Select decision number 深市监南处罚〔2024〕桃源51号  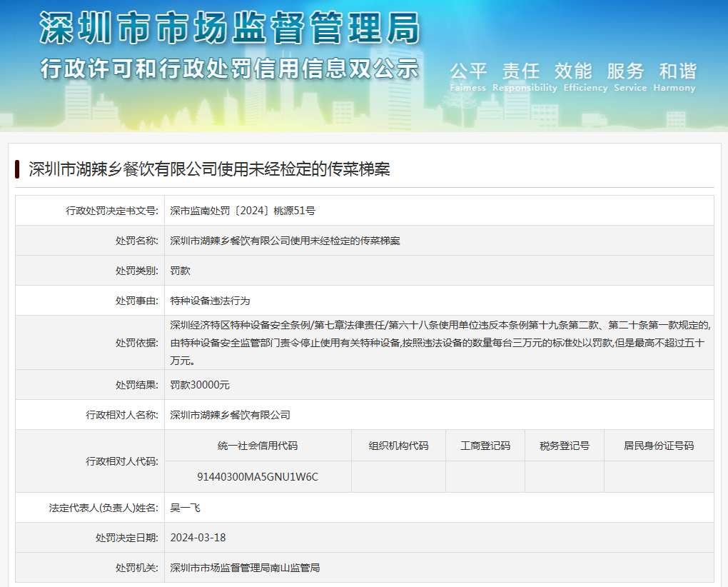pyautogui.click(x=243, y=211)
